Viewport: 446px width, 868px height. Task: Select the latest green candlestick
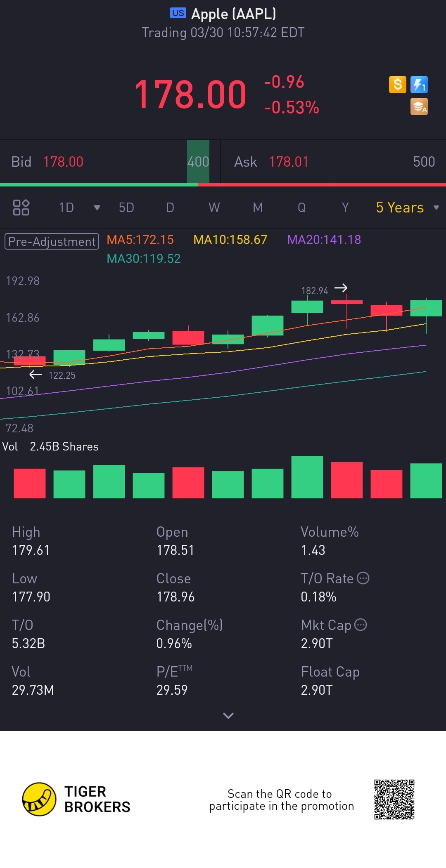(426, 309)
